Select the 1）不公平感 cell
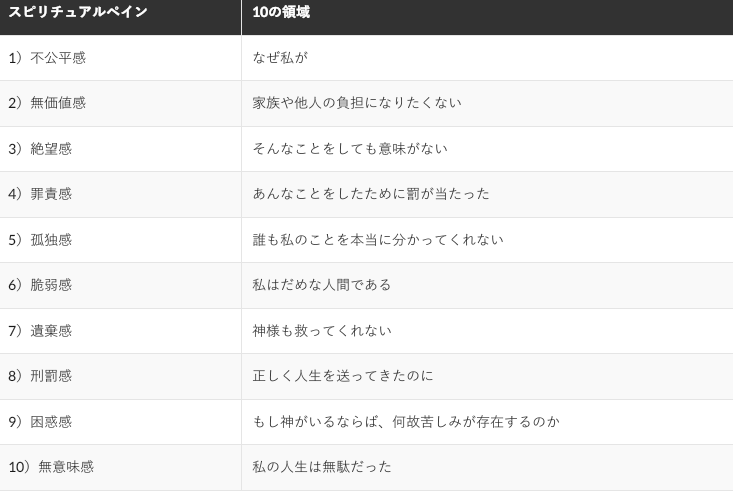 [x=47, y=58]
